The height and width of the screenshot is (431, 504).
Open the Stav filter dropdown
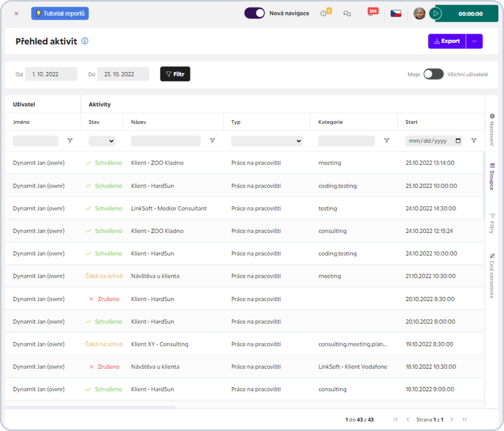click(x=102, y=141)
